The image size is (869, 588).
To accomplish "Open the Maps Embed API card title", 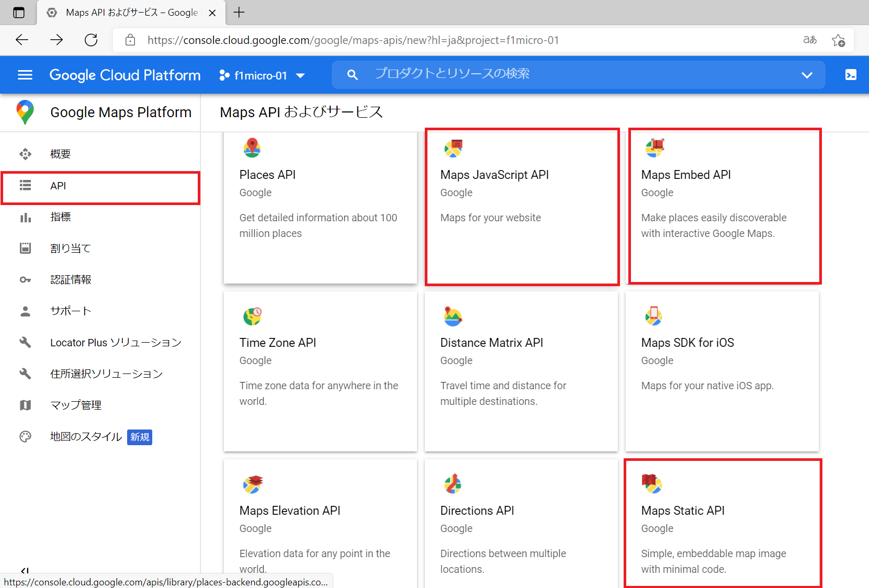I will [686, 175].
